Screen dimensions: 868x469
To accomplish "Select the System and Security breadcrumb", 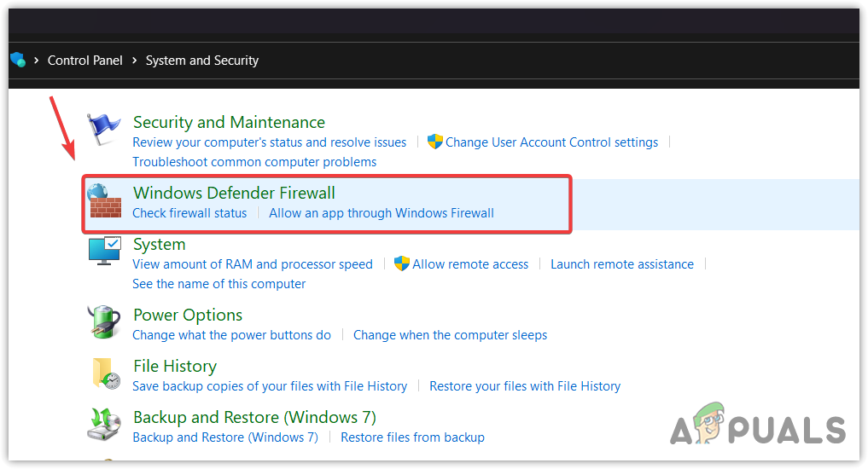I will pos(202,61).
